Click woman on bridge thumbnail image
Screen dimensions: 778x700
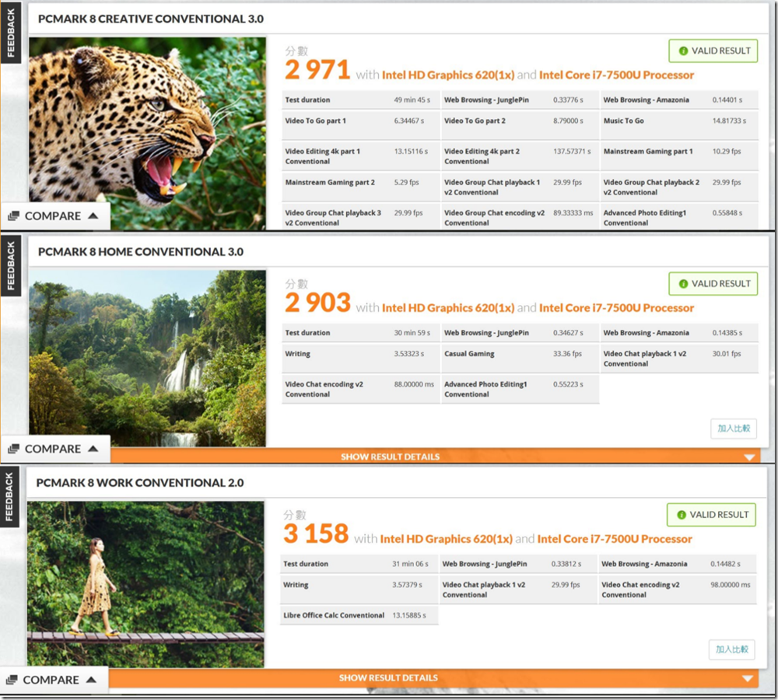coord(145,584)
